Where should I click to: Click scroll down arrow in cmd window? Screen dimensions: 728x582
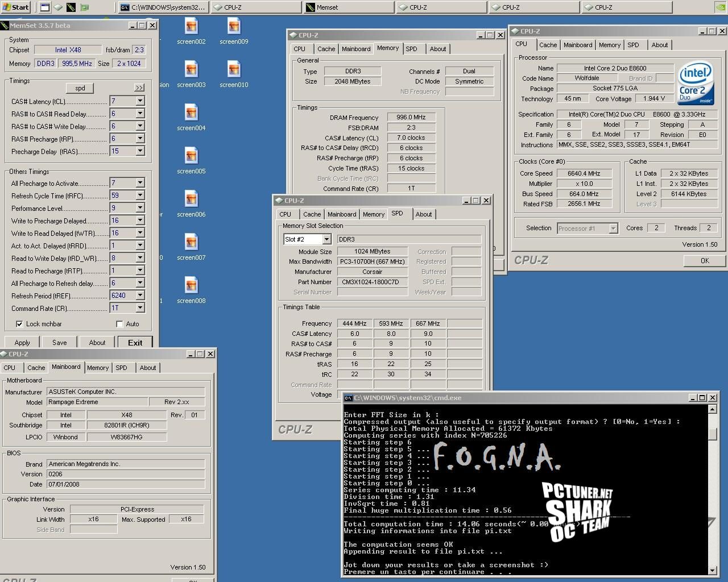(713, 570)
